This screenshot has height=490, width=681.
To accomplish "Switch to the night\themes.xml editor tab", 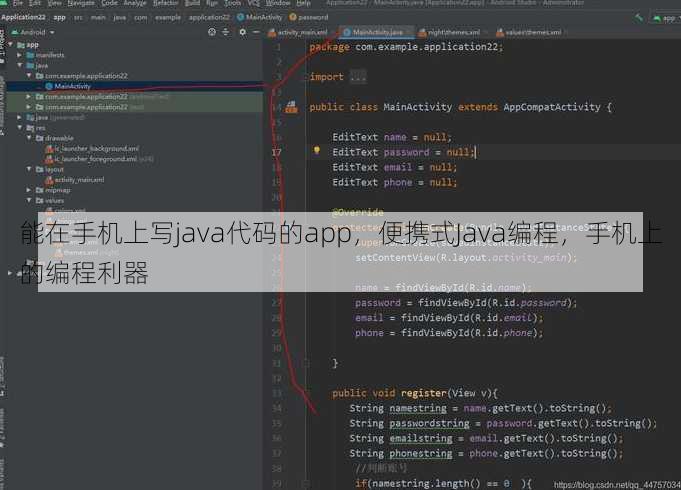I will click(449, 32).
